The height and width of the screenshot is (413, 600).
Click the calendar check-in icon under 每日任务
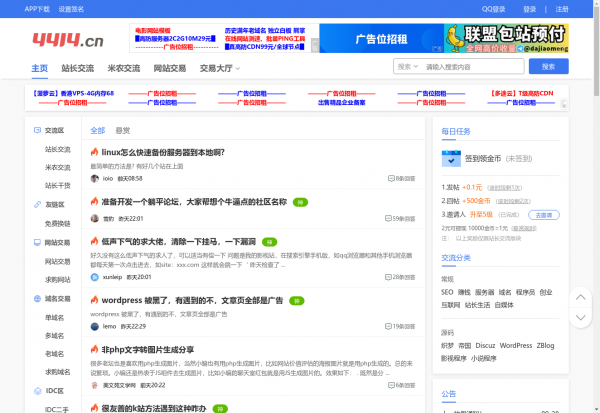point(449,157)
